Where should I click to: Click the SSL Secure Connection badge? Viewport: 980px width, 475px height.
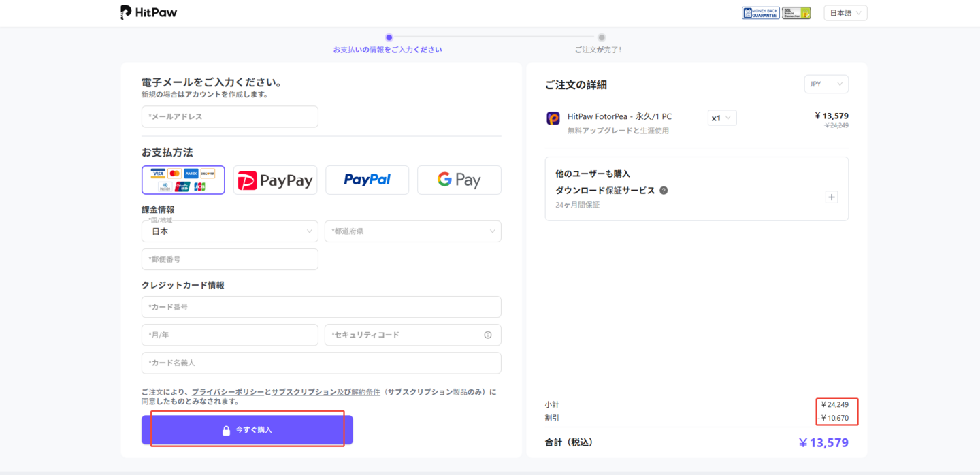[x=796, y=13]
